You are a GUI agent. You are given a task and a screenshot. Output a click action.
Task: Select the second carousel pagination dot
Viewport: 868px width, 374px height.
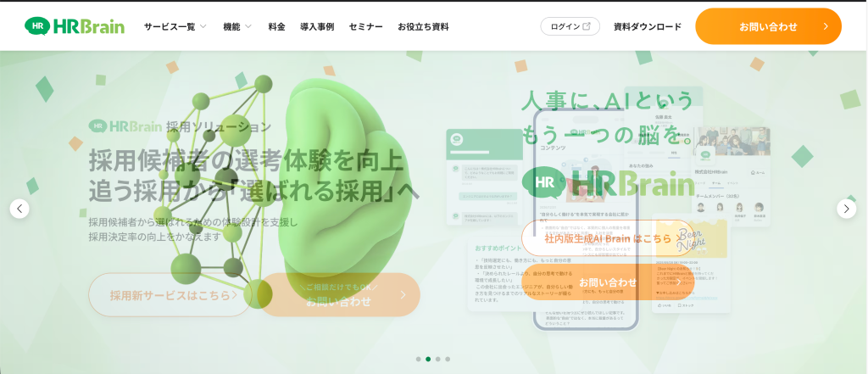click(428, 359)
